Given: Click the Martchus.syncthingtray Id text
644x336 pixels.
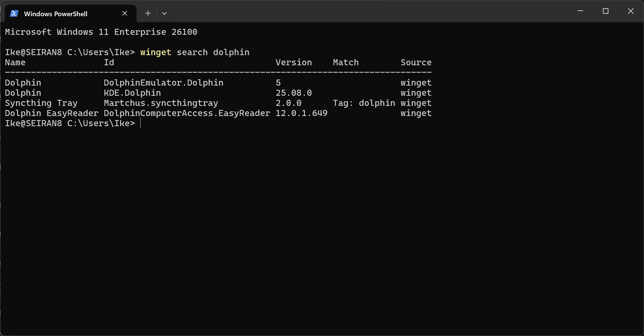Looking at the screenshot, I should 161,103.
